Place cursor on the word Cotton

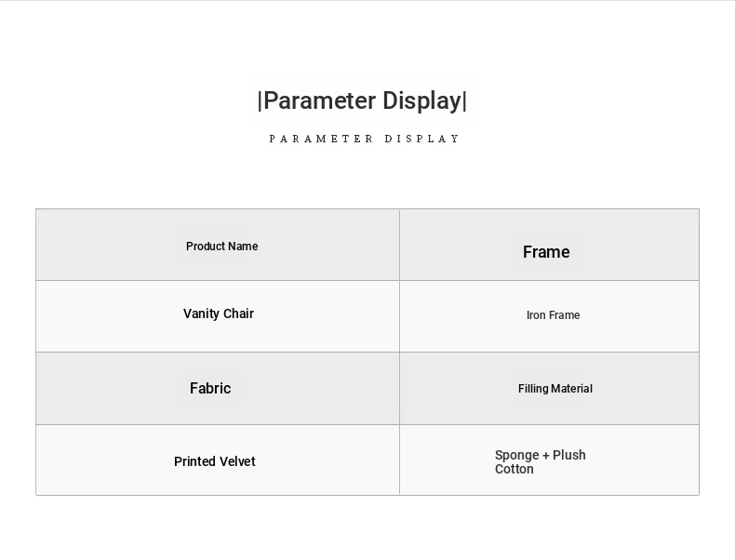pyautogui.click(x=514, y=469)
